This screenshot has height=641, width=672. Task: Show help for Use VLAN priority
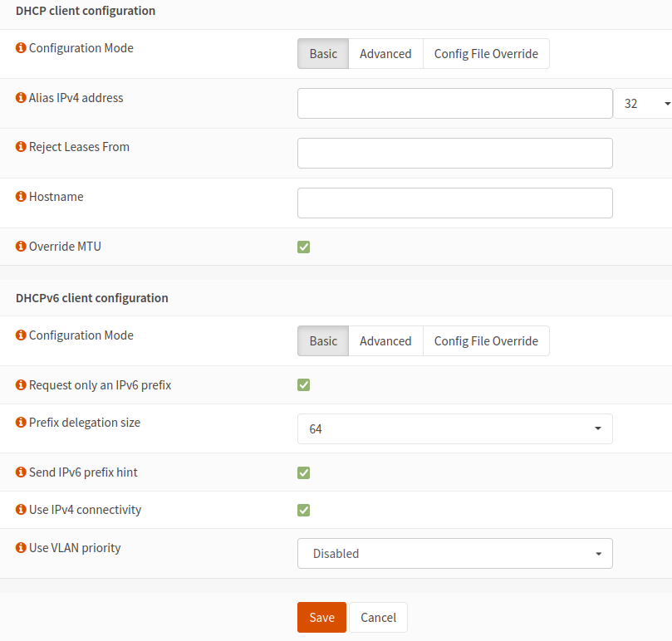[21, 548]
